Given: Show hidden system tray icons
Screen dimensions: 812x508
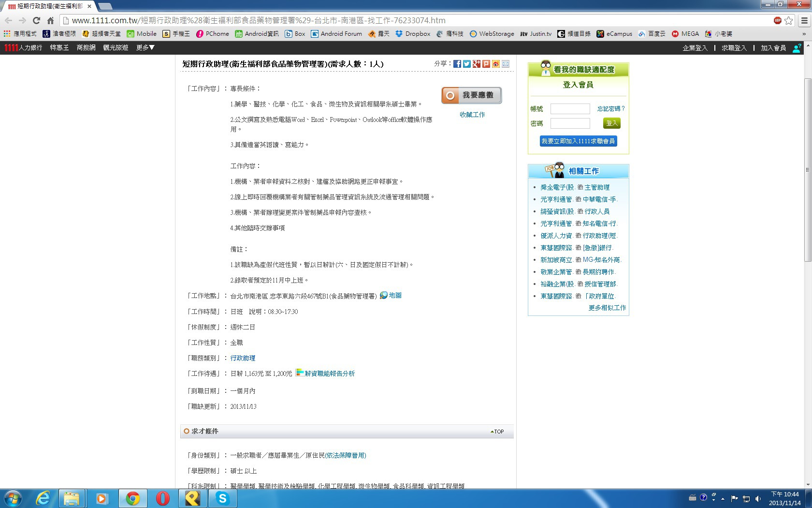Looking at the screenshot, I should [723, 498].
